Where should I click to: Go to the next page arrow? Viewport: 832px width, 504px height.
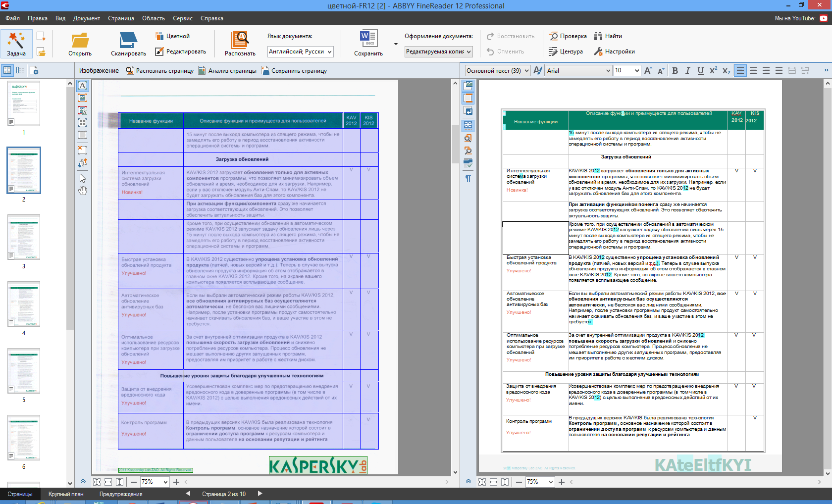[x=260, y=494]
